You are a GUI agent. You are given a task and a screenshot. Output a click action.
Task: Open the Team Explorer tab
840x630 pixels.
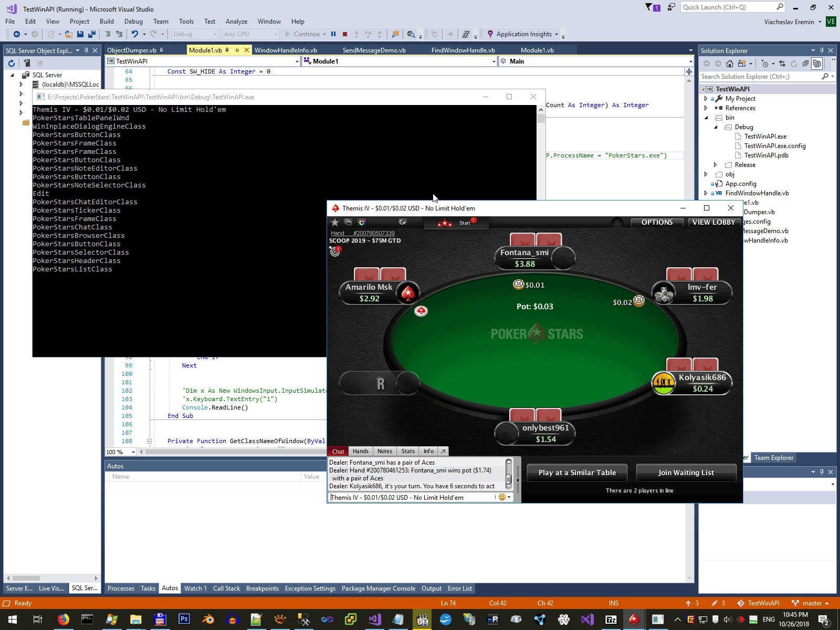click(x=774, y=458)
